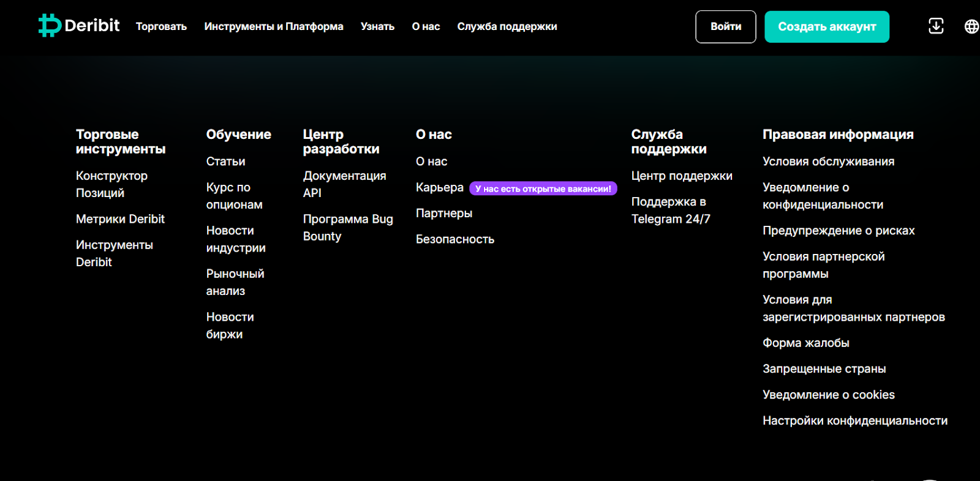Open Новости индустрии link

[x=236, y=239]
